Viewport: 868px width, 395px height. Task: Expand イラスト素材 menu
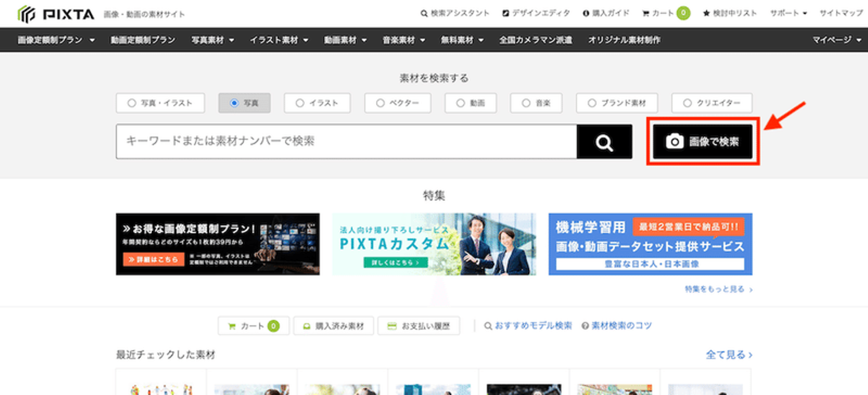coord(279,40)
